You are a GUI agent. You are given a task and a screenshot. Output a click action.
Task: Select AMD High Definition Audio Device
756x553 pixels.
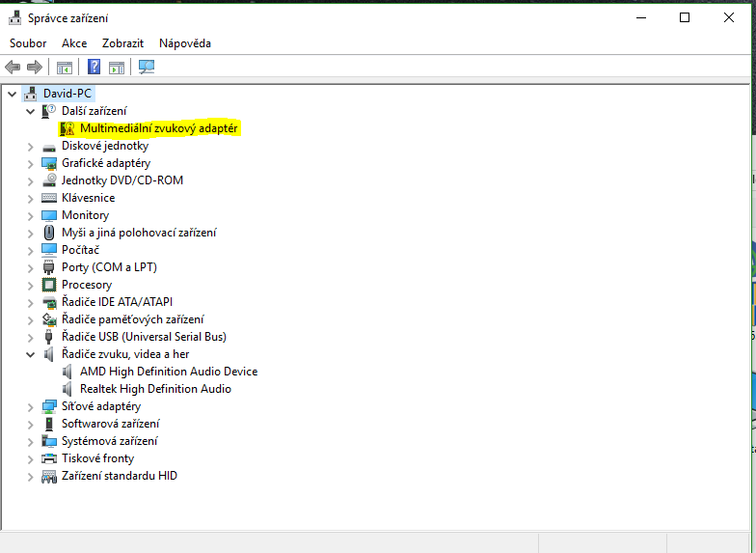169,372
